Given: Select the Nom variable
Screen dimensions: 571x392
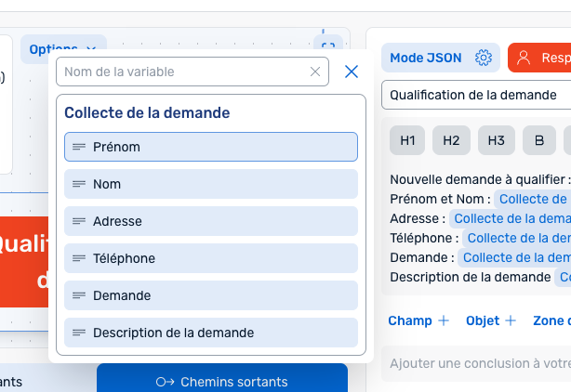Looking at the screenshot, I should coord(211,184).
